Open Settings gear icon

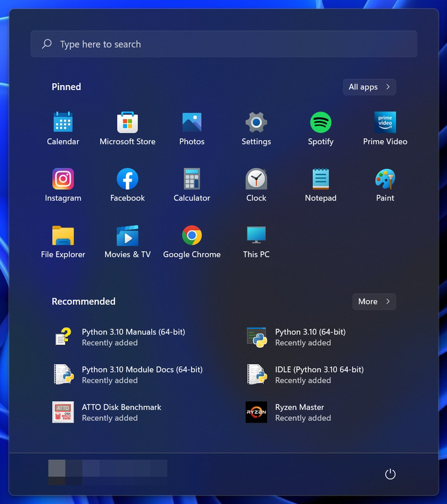[x=256, y=122]
